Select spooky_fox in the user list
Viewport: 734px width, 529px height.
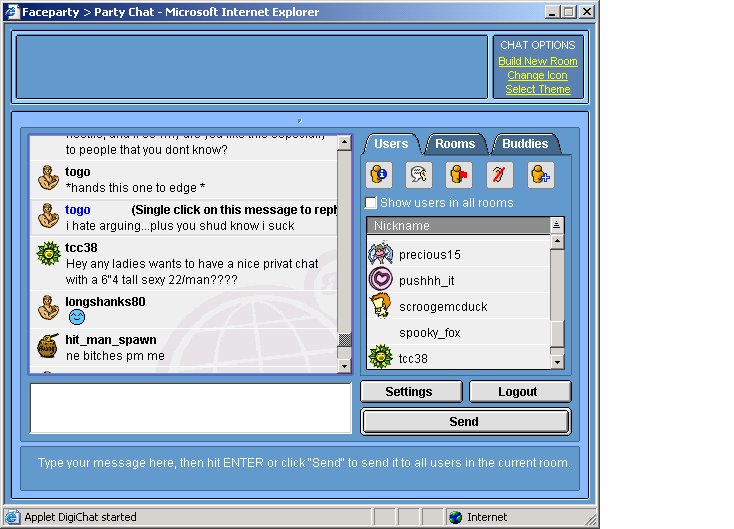(x=458, y=332)
